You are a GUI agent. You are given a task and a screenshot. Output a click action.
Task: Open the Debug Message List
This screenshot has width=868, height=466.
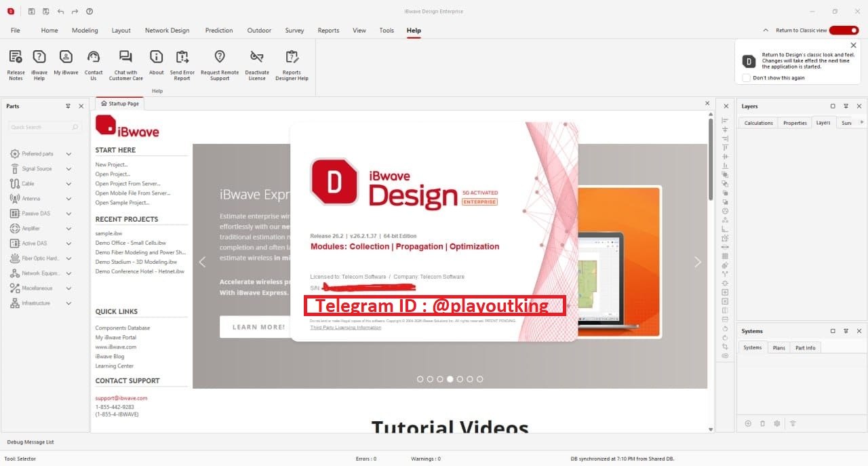31,442
